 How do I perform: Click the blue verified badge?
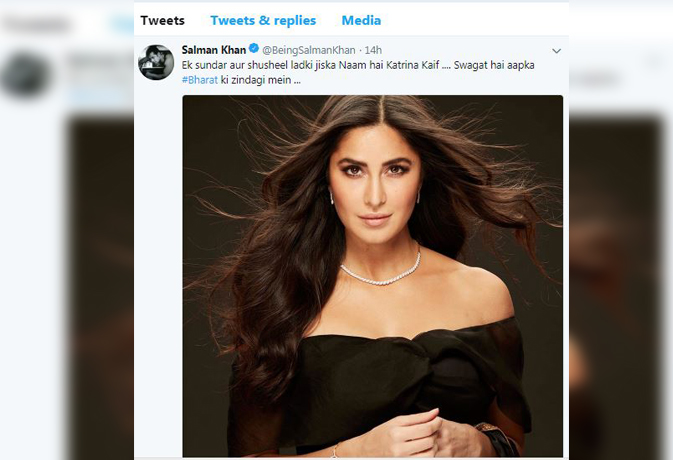click(x=254, y=49)
